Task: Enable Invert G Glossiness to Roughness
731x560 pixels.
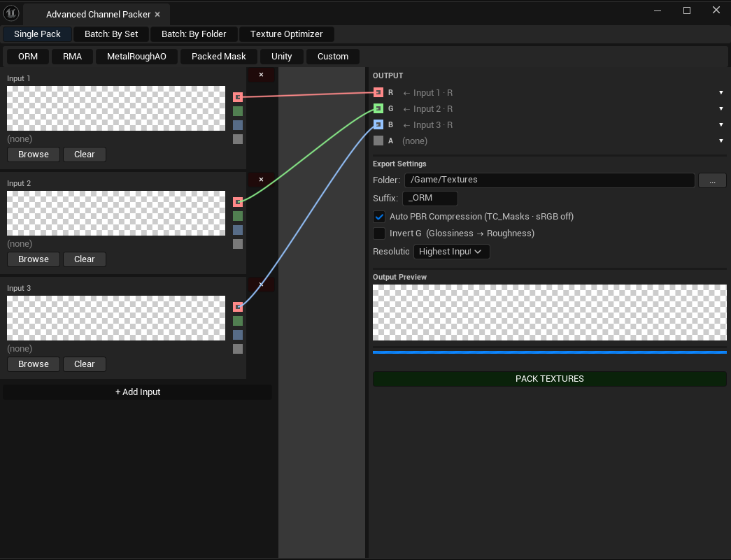Action: [379, 234]
